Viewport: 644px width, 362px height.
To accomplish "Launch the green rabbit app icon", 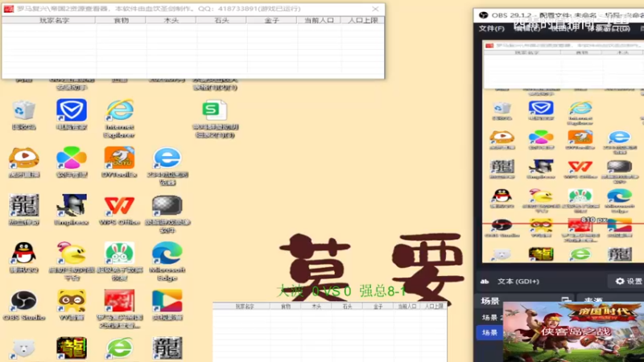I will [119, 253].
